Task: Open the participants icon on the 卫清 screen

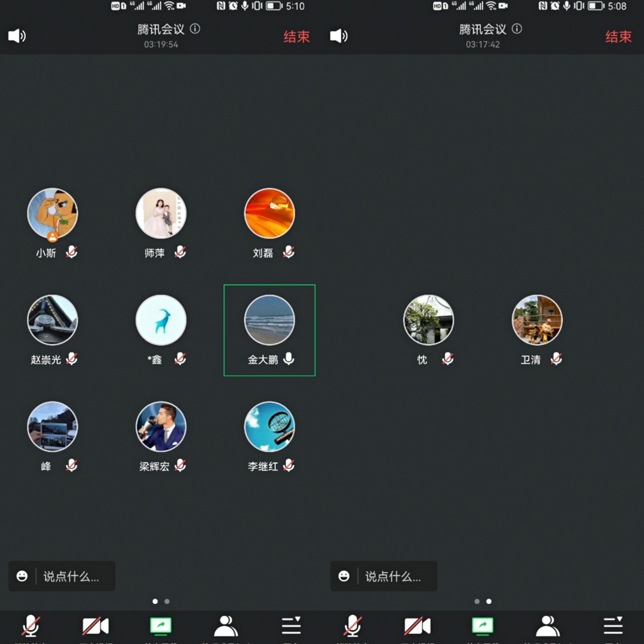Action: (548, 626)
